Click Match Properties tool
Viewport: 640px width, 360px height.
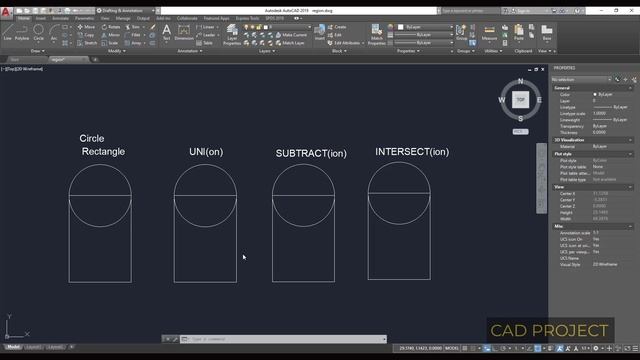[377, 34]
